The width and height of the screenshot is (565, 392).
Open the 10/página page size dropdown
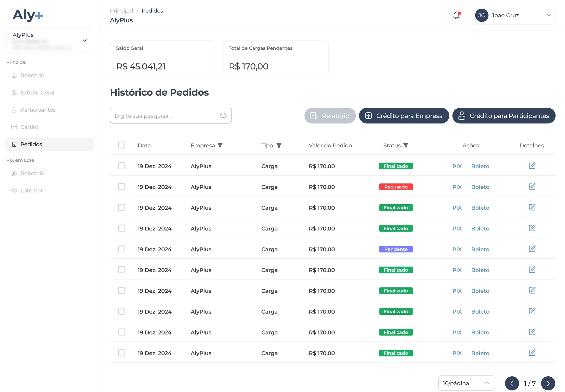pyautogui.click(x=467, y=383)
